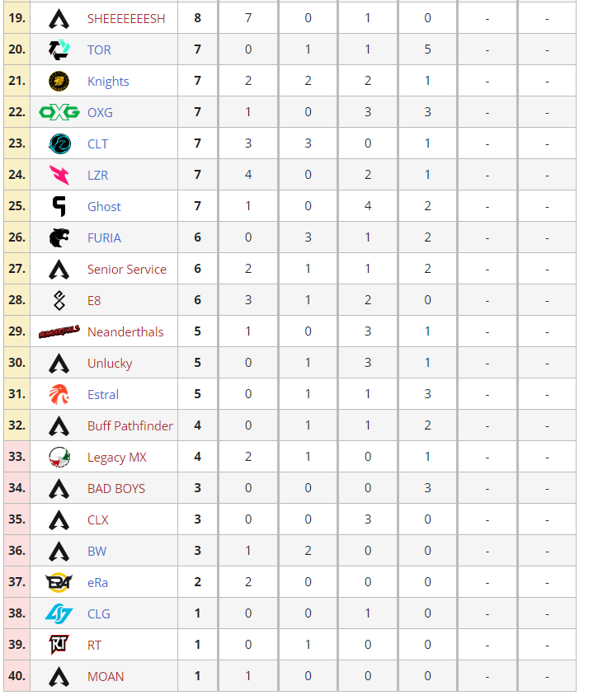Click the MOAN team name
This screenshot has height=700, width=598.
point(106,676)
